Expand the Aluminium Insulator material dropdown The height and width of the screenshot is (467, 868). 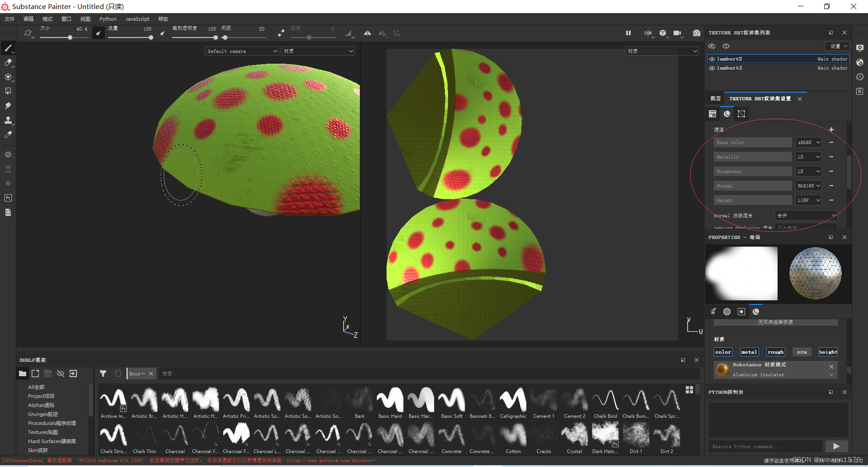pyautogui.click(x=831, y=374)
